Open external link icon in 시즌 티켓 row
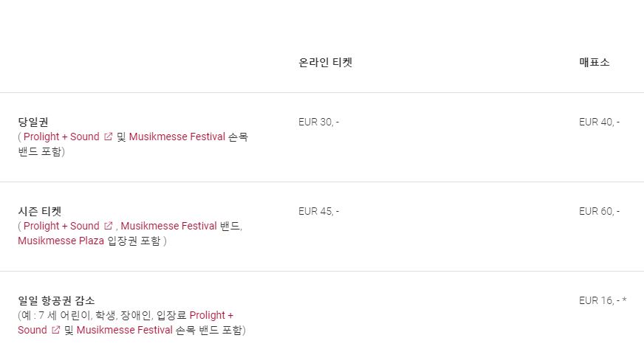The image size is (644, 352). coord(108,226)
